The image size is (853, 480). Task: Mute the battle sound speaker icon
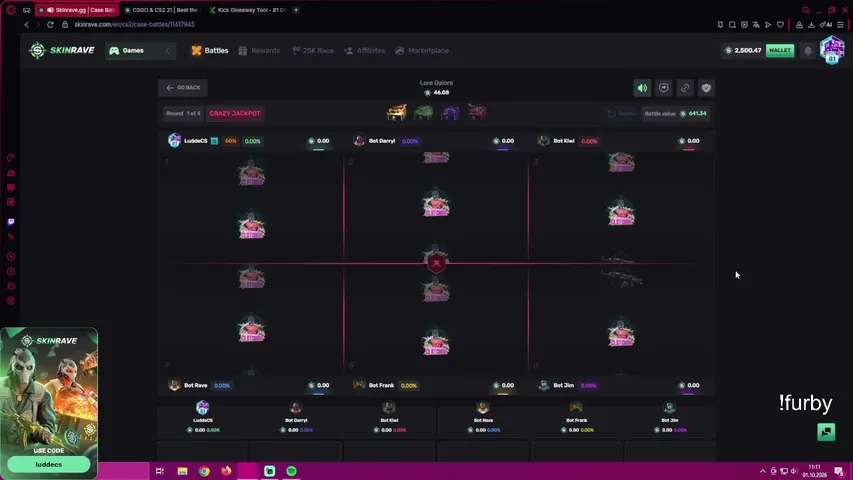642,88
